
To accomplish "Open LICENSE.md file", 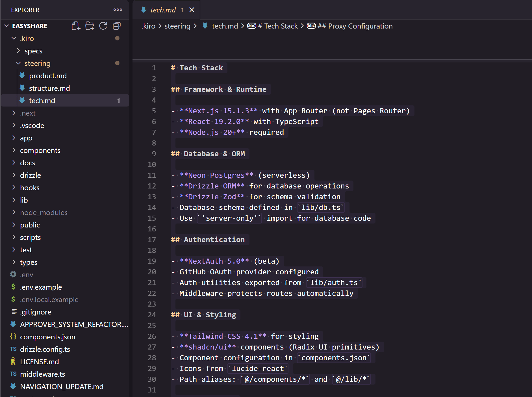I will click(65, 362).
